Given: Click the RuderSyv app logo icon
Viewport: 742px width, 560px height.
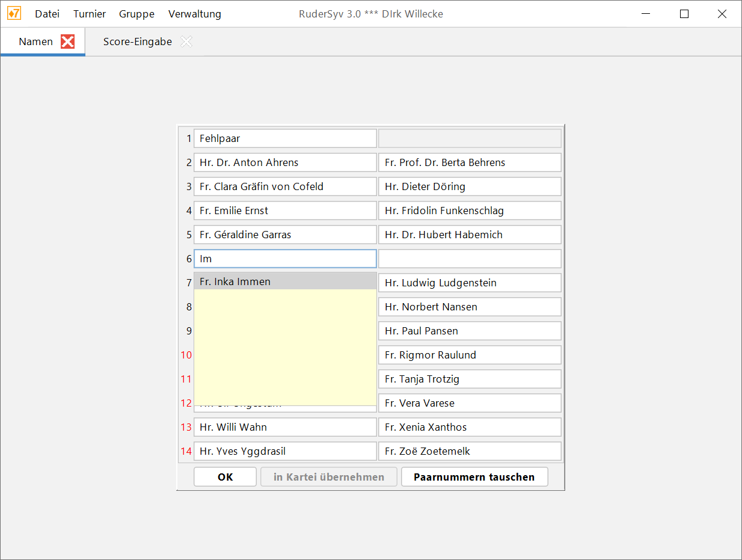Looking at the screenshot, I should coord(14,13).
